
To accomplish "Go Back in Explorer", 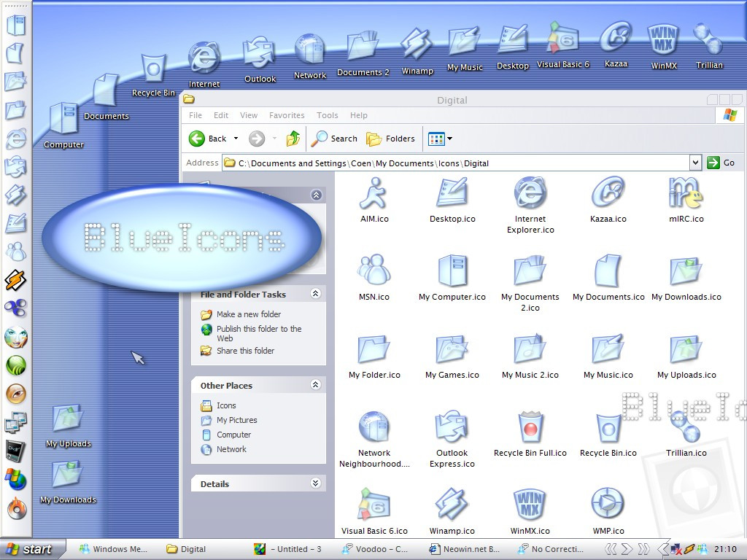I will [207, 139].
